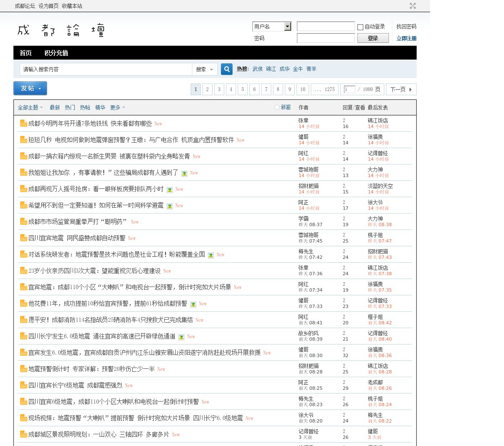Go to the 下一页 page
The image size is (504, 446).
tap(401, 89)
